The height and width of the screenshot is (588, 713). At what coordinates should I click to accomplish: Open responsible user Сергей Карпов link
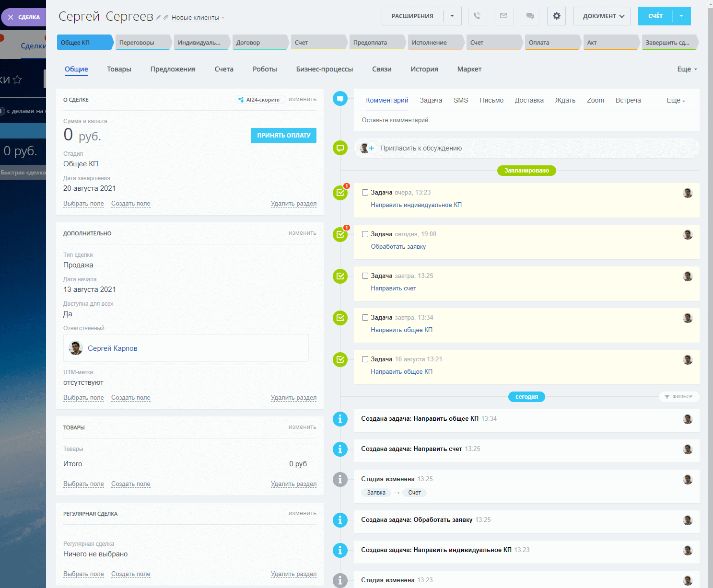[112, 348]
